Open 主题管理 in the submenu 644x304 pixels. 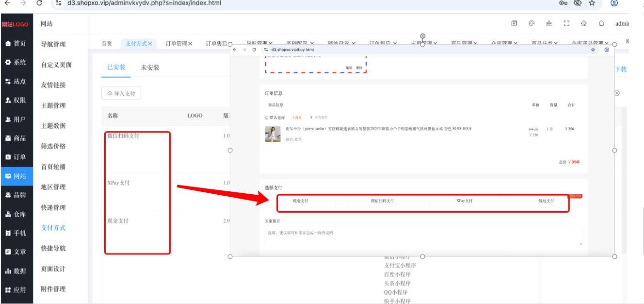53,105
